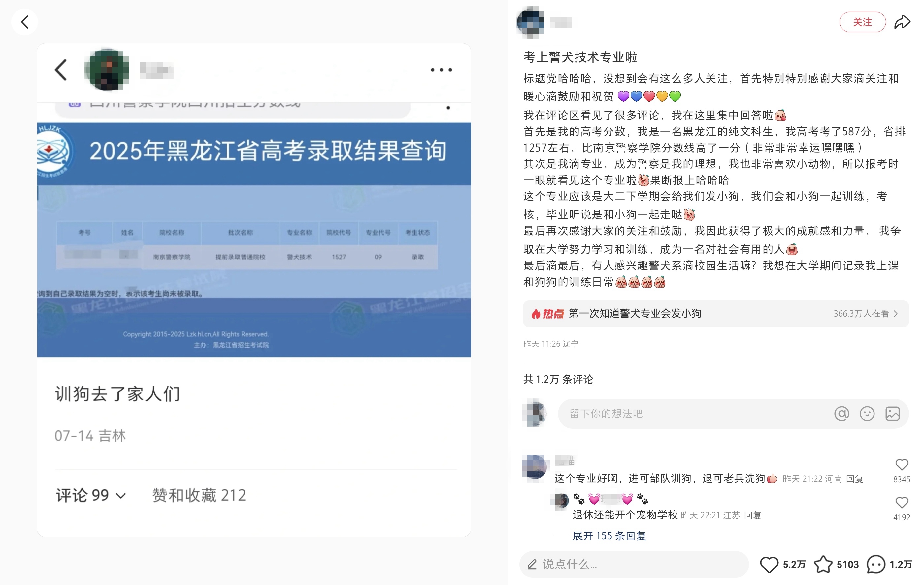
Task: Expand 展开 155 条回复 replies
Action: [x=610, y=536]
